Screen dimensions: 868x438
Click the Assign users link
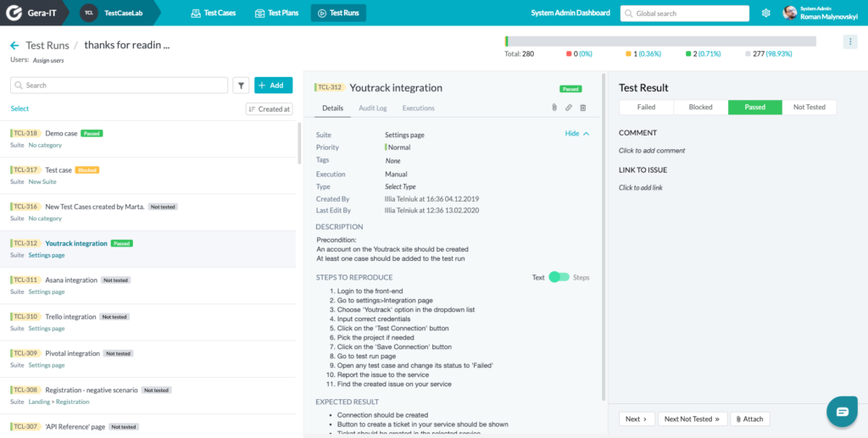(x=48, y=60)
